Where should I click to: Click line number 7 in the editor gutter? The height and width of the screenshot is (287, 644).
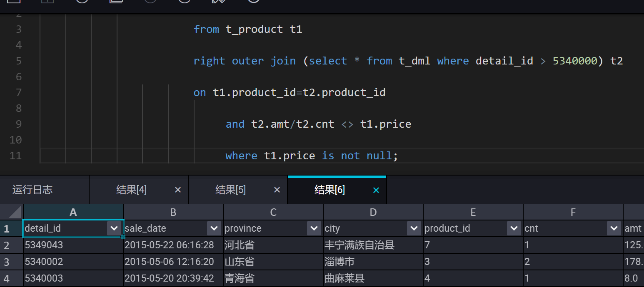pyautogui.click(x=18, y=92)
